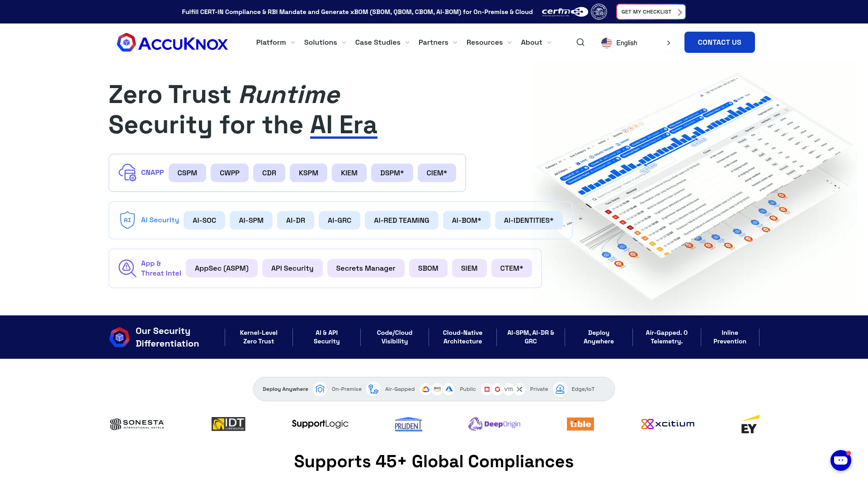Click the Security Differentiation hexagon logo

click(x=119, y=337)
